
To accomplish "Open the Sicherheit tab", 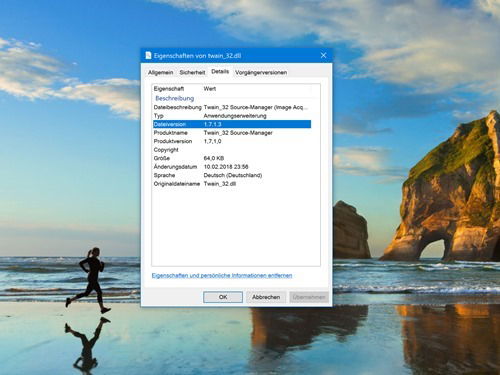I will tap(192, 72).
